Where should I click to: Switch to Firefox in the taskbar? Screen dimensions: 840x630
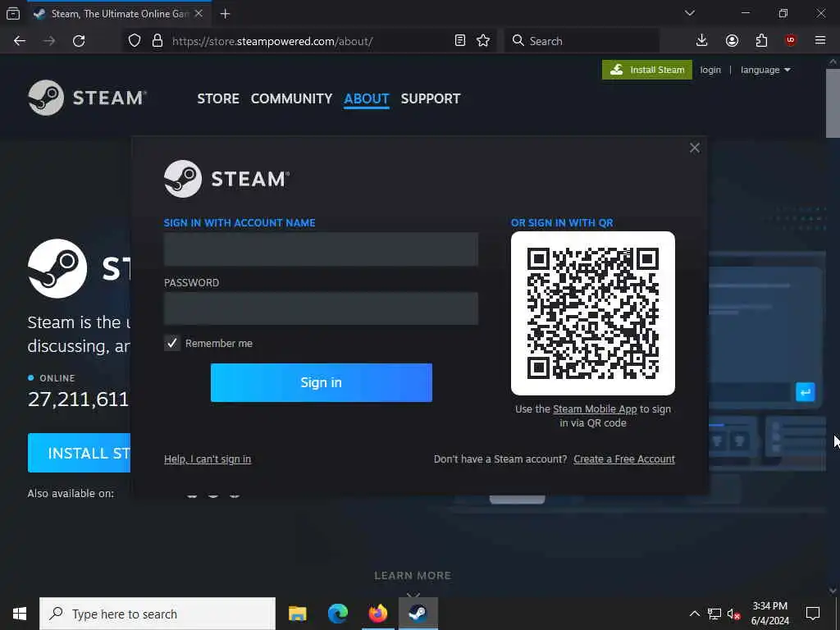[x=377, y=614]
